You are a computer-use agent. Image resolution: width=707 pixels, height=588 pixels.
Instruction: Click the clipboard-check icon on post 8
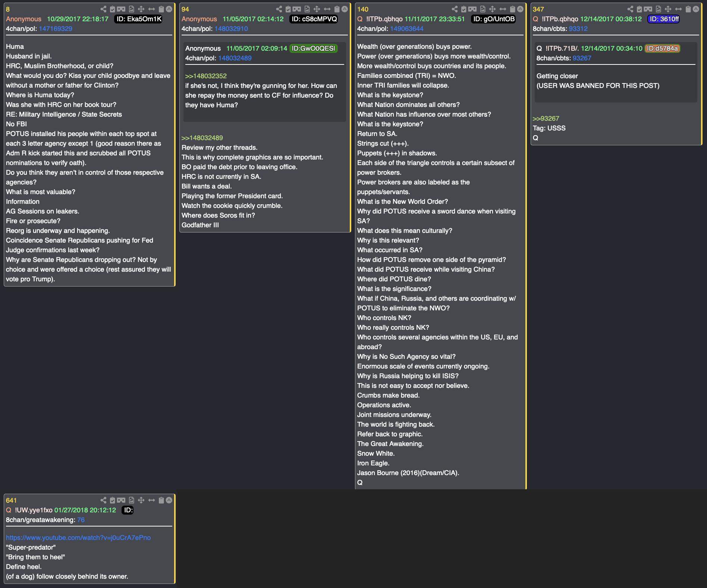(113, 9)
